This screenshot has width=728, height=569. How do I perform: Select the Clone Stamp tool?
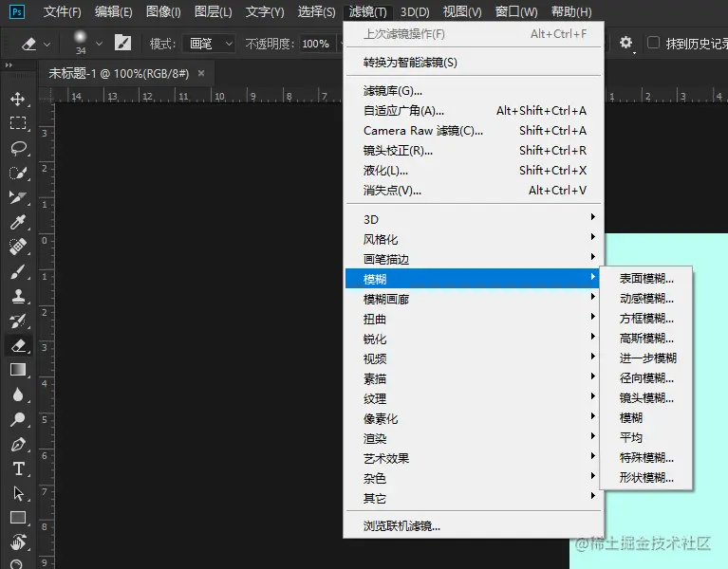(18, 296)
